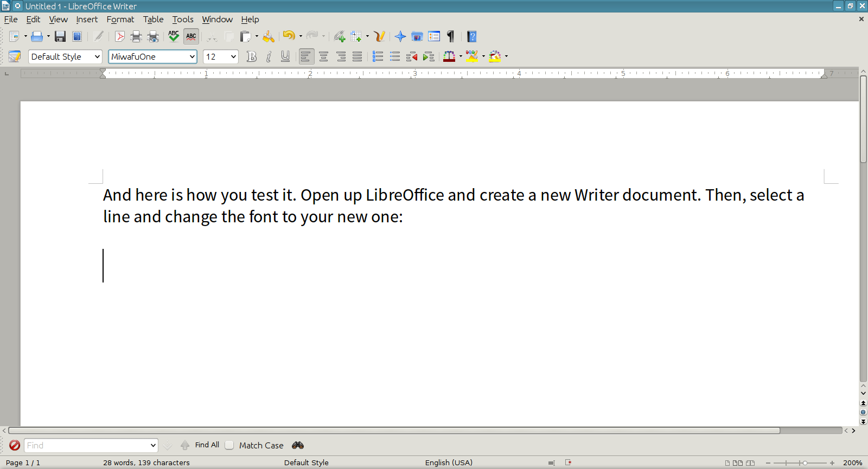This screenshot has width=868, height=469.
Task: Click the Open file icon
Action: tap(37, 36)
